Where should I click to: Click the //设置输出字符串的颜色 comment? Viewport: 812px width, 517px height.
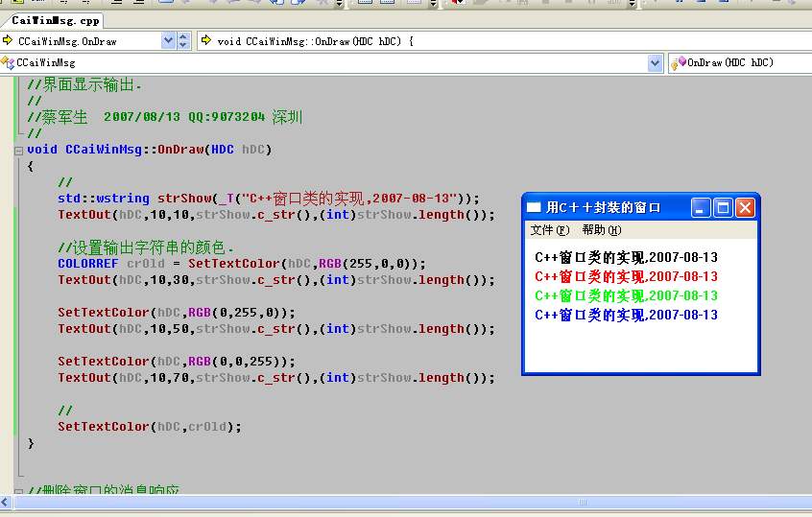(146, 247)
